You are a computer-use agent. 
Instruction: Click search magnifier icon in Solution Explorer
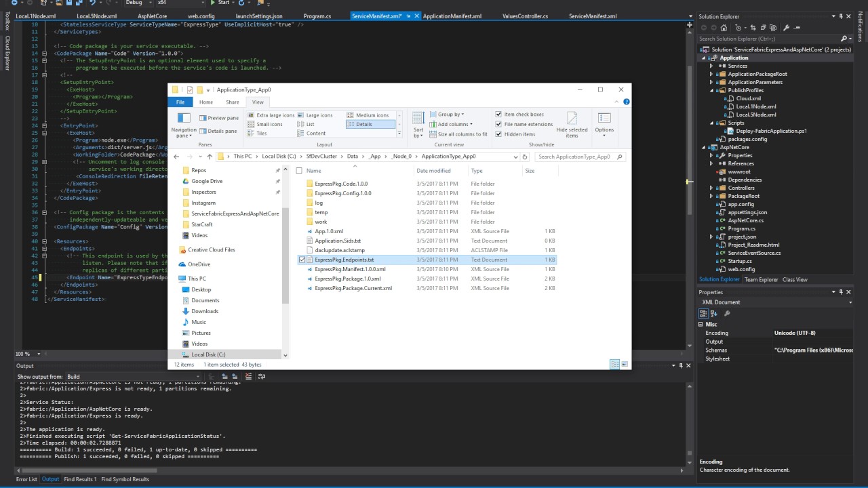tap(844, 39)
